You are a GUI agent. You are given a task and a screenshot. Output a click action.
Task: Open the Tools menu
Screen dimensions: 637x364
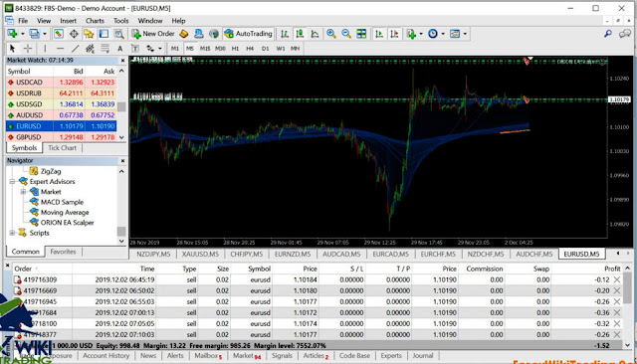(x=120, y=21)
